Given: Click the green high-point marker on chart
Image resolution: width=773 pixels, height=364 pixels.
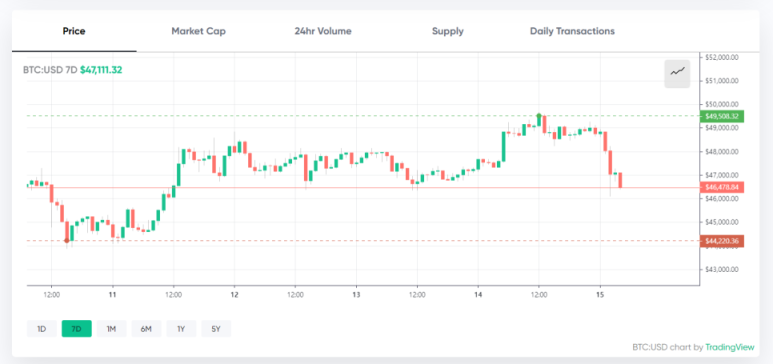Looking at the screenshot, I should 539,115.
